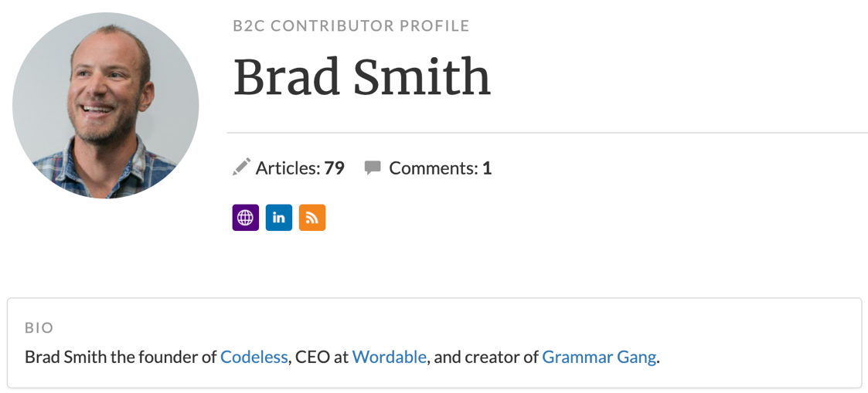Screen dimensions: 868x393
Task: Visit the Grammar Gang link
Action: pos(599,357)
